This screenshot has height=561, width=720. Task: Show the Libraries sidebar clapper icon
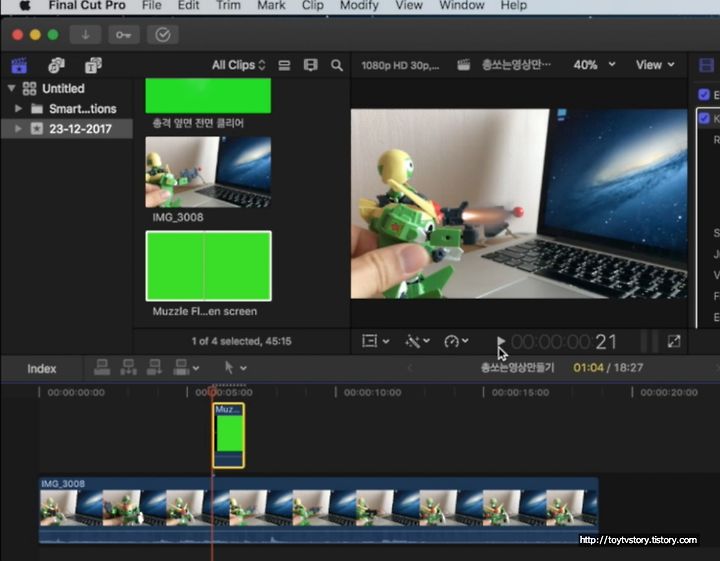tap(19, 65)
